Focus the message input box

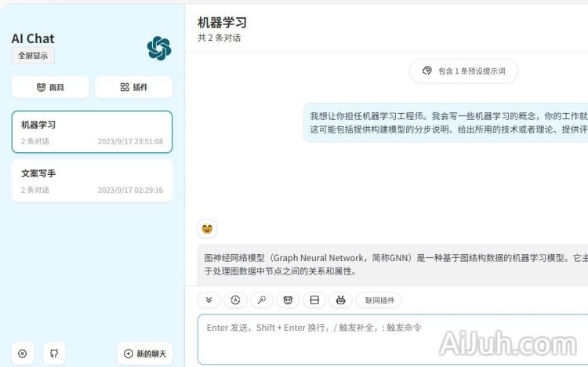[x=393, y=340]
